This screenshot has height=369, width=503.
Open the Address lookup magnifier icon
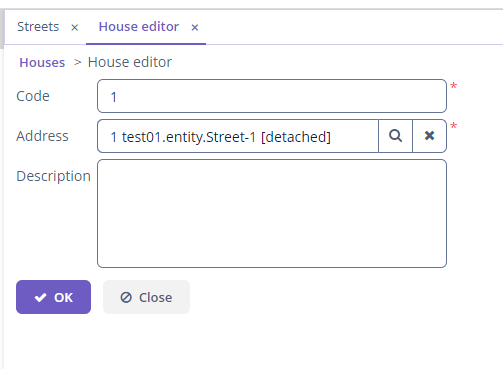(x=395, y=136)
